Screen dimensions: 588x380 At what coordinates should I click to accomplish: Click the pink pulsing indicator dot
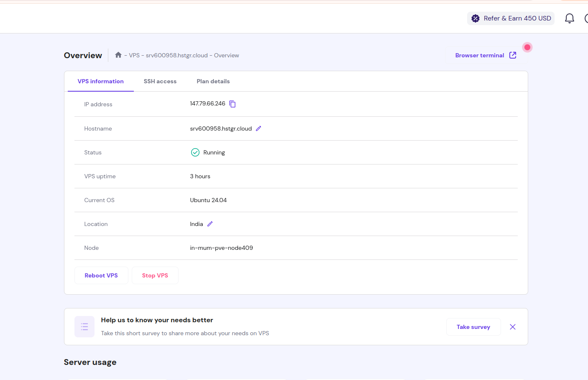tap(527, 47)
